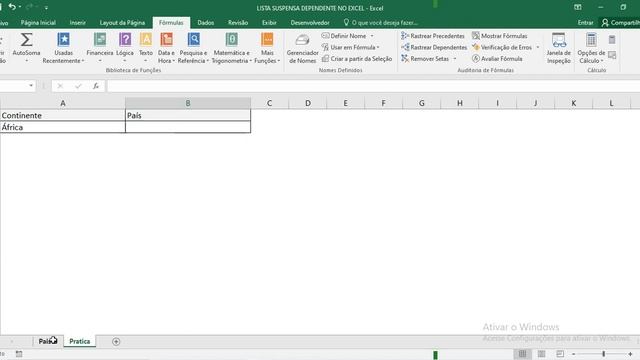
Task: Open Financeira function library
Action: coord(100,48)
